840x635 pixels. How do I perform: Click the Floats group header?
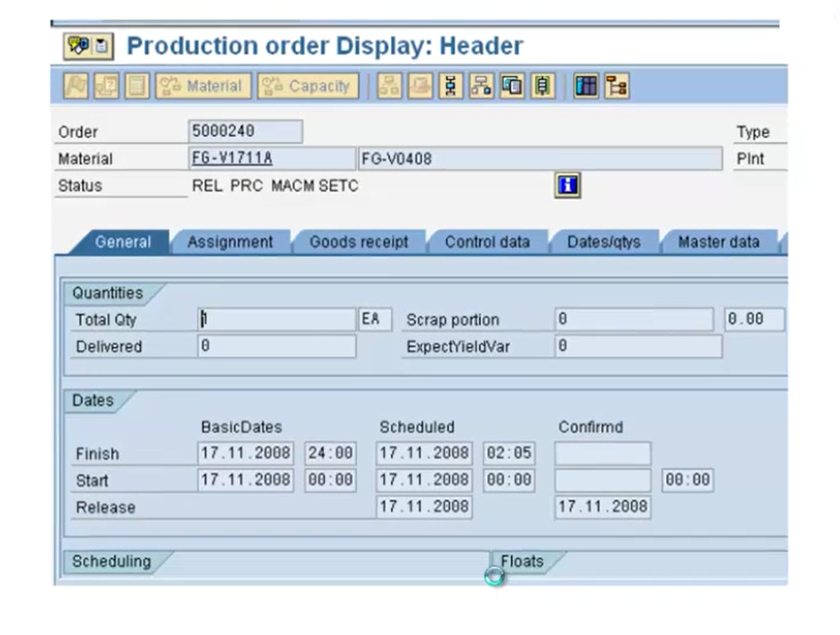point(522,561)
